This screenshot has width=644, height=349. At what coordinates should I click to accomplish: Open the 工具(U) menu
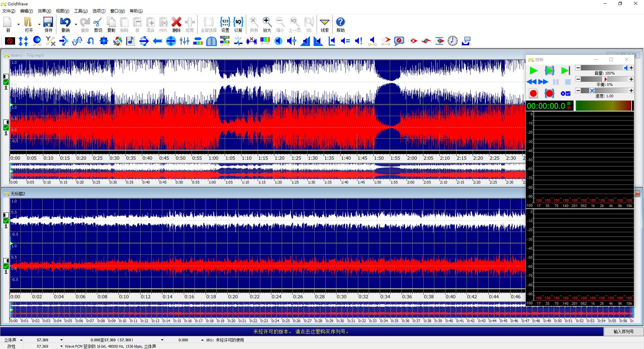point(80,11)
